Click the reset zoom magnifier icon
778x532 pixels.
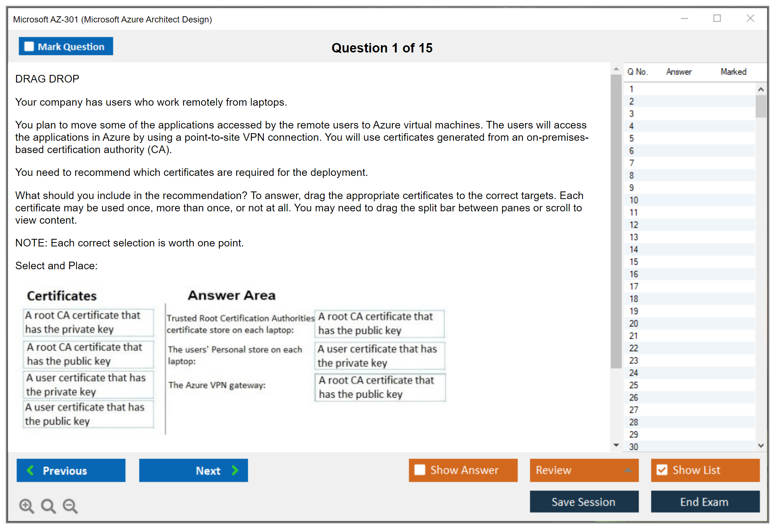click(x=48, y=506)
